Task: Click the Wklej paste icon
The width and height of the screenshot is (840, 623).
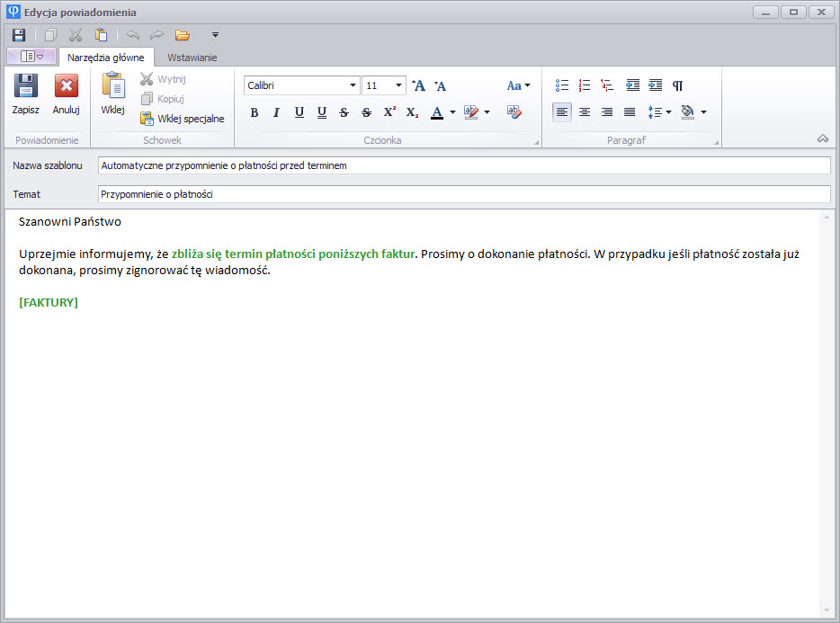Action: (x=112, y=94)
